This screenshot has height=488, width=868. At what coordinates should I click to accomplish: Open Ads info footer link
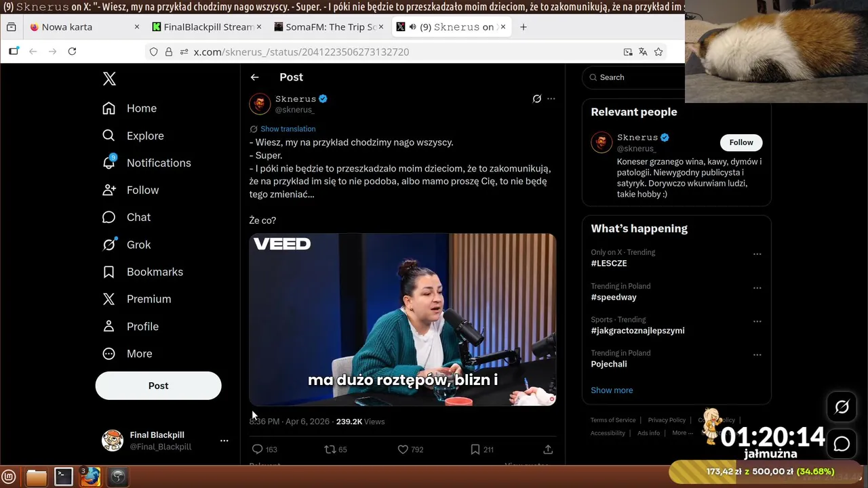click(x=648, y=433)
